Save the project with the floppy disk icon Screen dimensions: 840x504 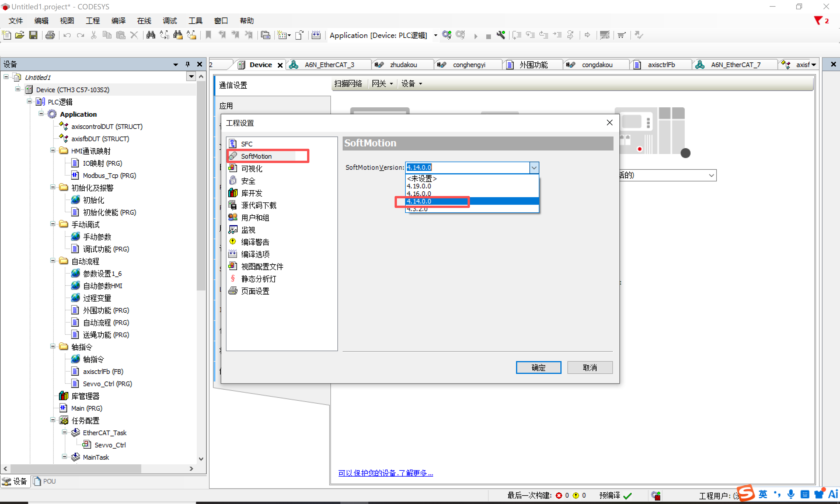coord(33,35)
